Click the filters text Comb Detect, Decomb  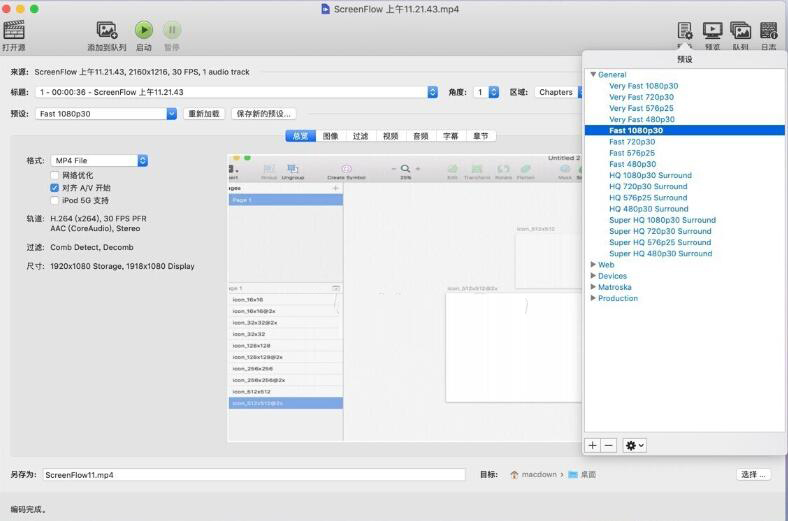(92, 247)
